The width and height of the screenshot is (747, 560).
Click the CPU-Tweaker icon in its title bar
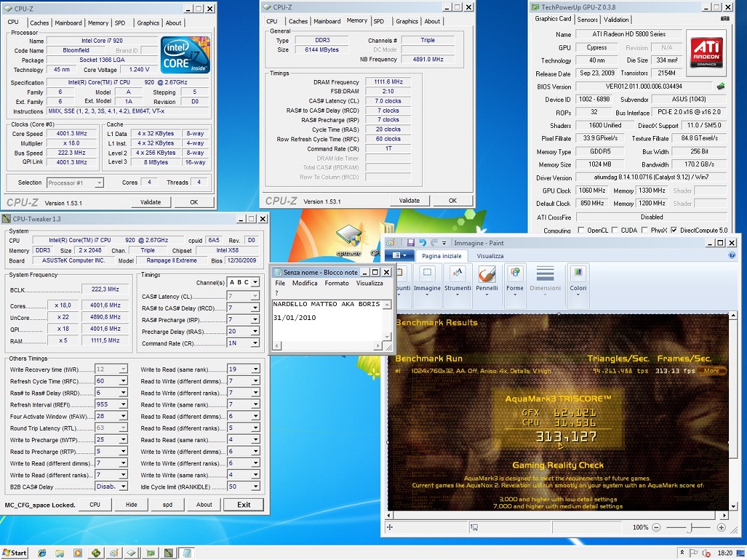click(x=6, y=219)
